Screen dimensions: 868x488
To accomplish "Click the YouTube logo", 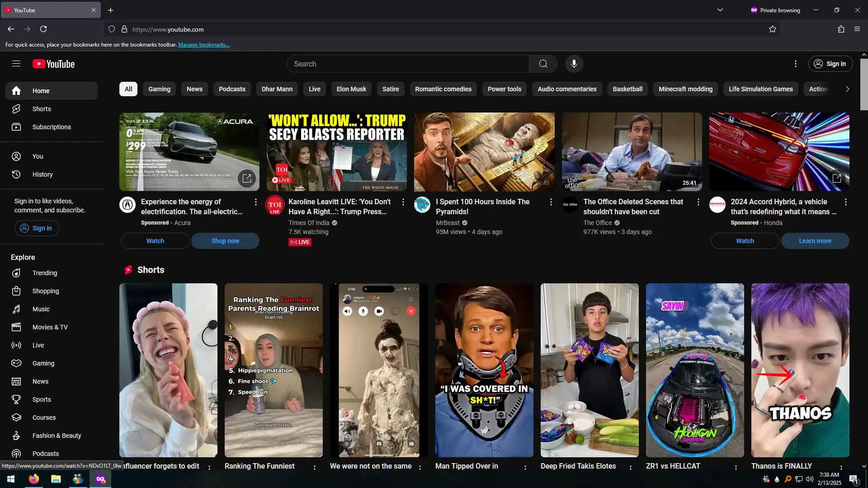I will 54,64.
